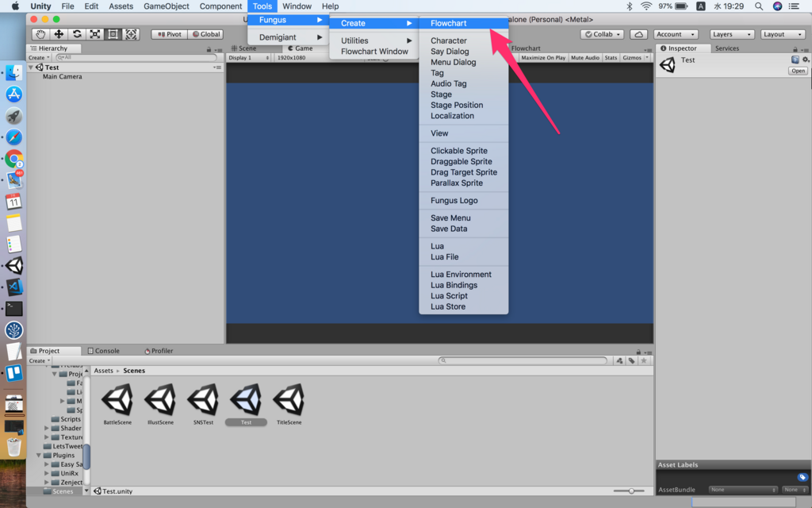The height and width of the screenshot is (508, 812).
Task: Open Project panel Create button
Action: pyautogui.click(x=40, y=360)
